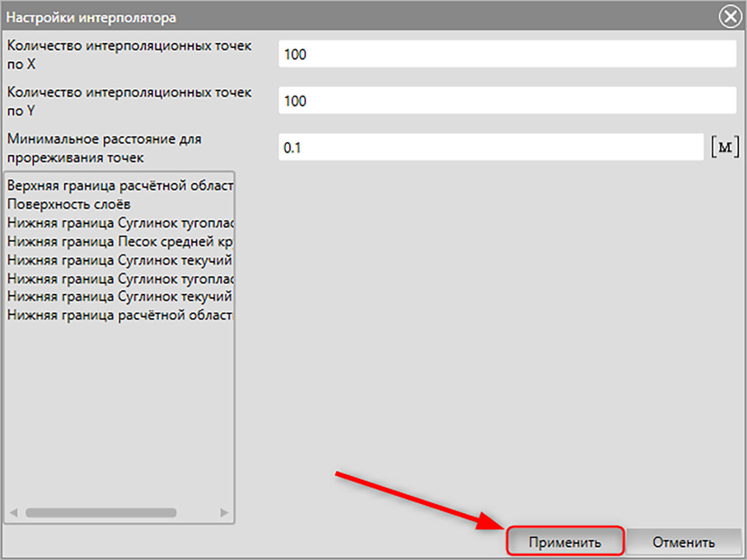Viewport: 747px width, 560px height.
Task: Click the [м] unit label
Action: point(725,147)
